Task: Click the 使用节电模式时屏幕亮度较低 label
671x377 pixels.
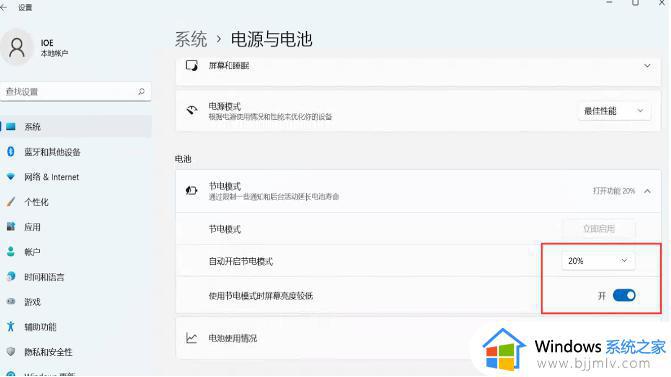Action: (x=261, y=296)
